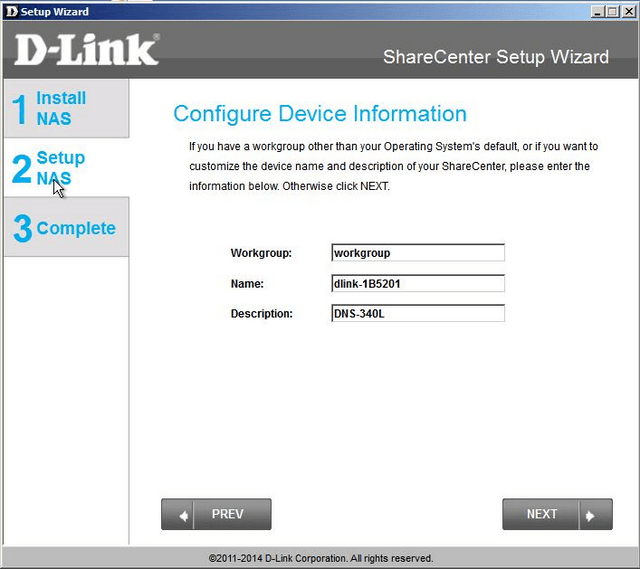Screen dimensions: 640x569
Task: Click the Description input field
Action: 418,313
